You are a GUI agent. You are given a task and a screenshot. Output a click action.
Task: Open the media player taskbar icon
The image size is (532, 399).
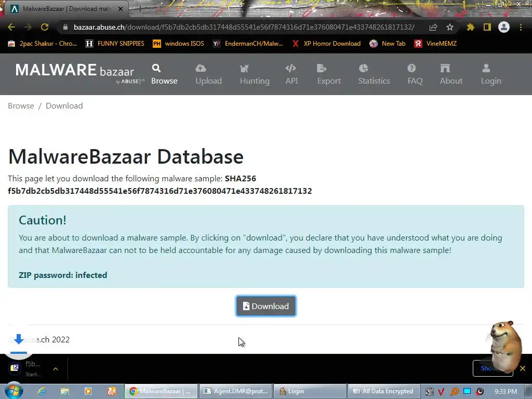pos(88,391)
